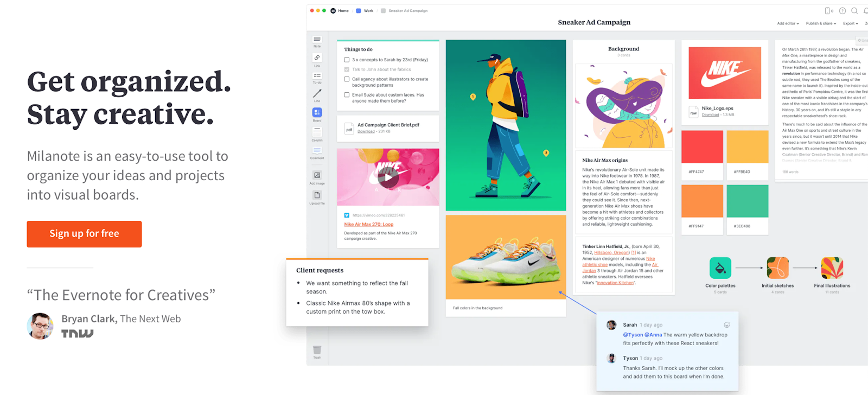Open the mobile device icon in the header
This screenshot has width=868, height=395.
[x=828, y=11]
